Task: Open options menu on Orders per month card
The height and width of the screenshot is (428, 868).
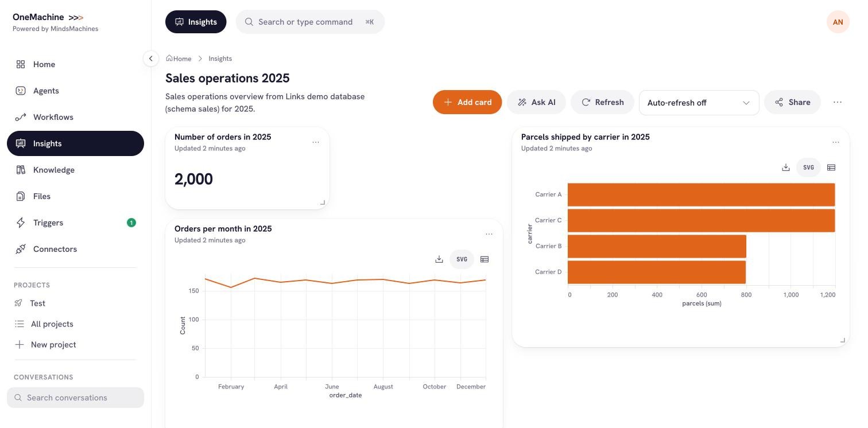Action: (x=489, y=234)
